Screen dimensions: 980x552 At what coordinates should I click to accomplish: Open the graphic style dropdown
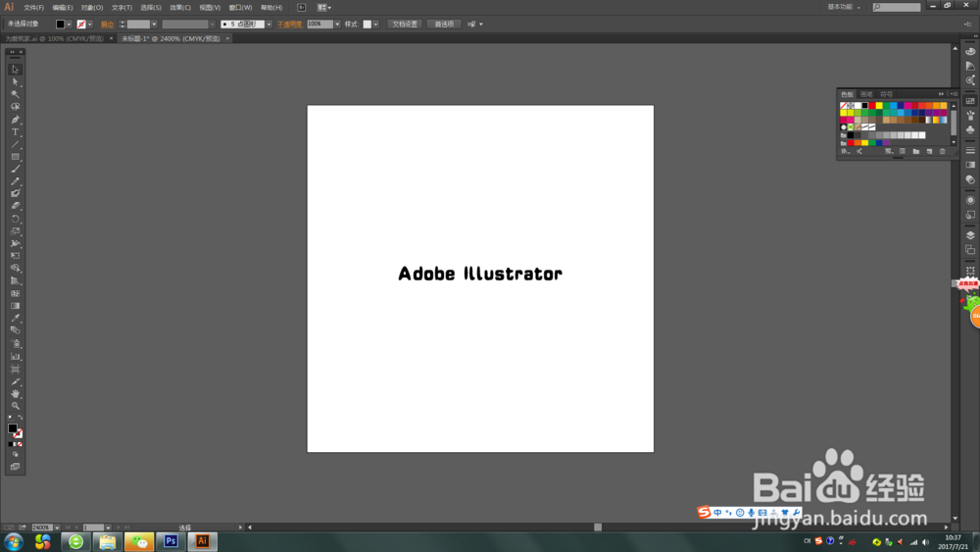pos(375,25)
